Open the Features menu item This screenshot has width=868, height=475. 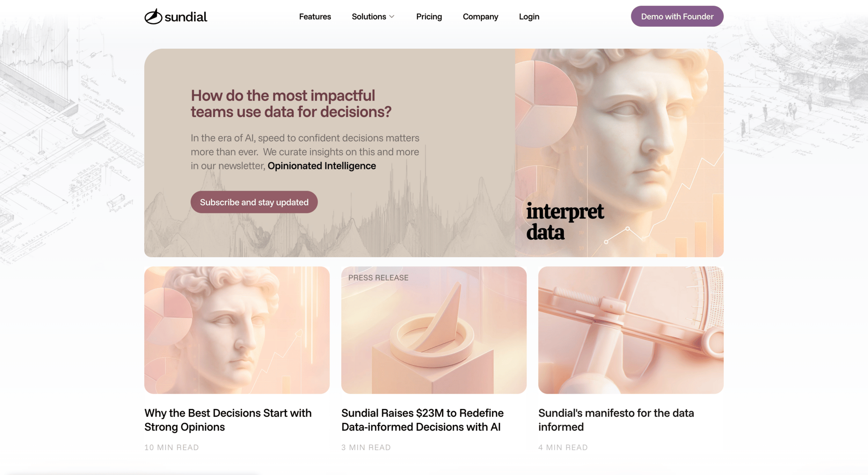[x=315, y=17]
